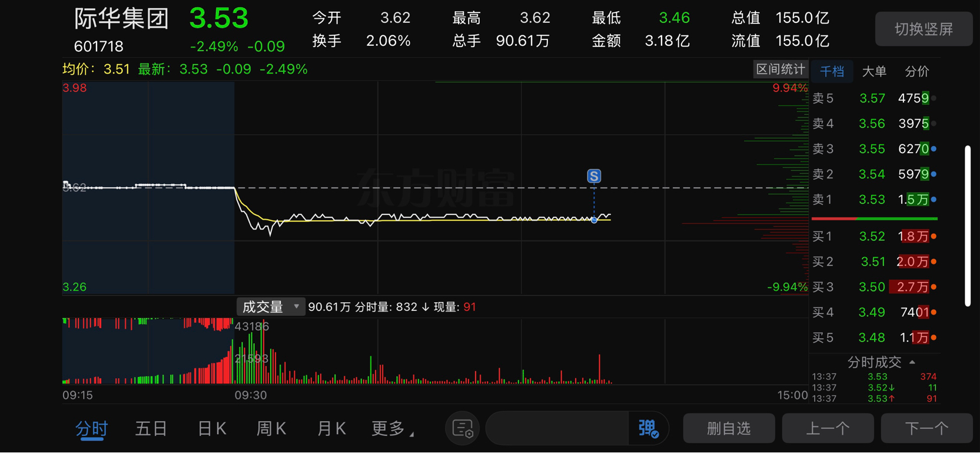
Task: Select the 卖3 order row at 3.55
Action: (x=874, y=149)
